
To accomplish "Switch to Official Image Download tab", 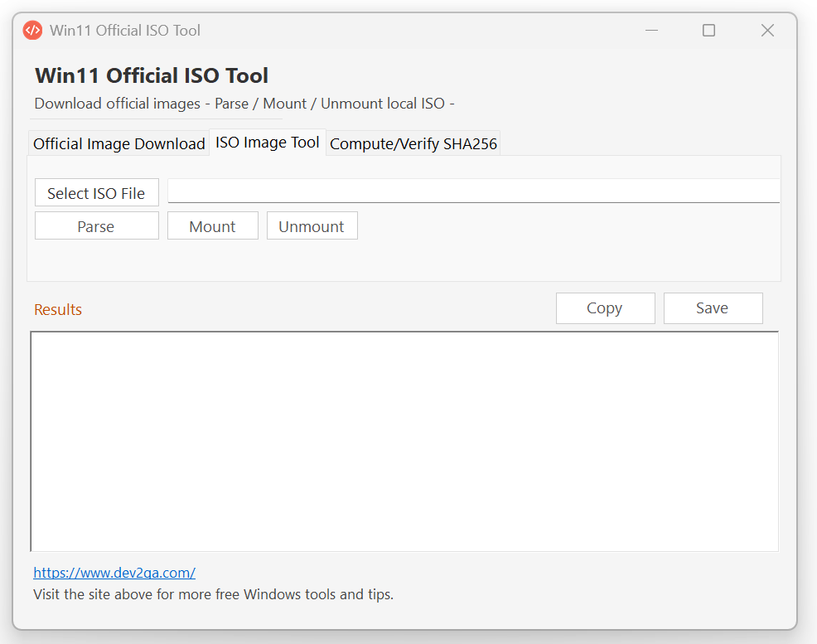I will (x=118, y=143).
